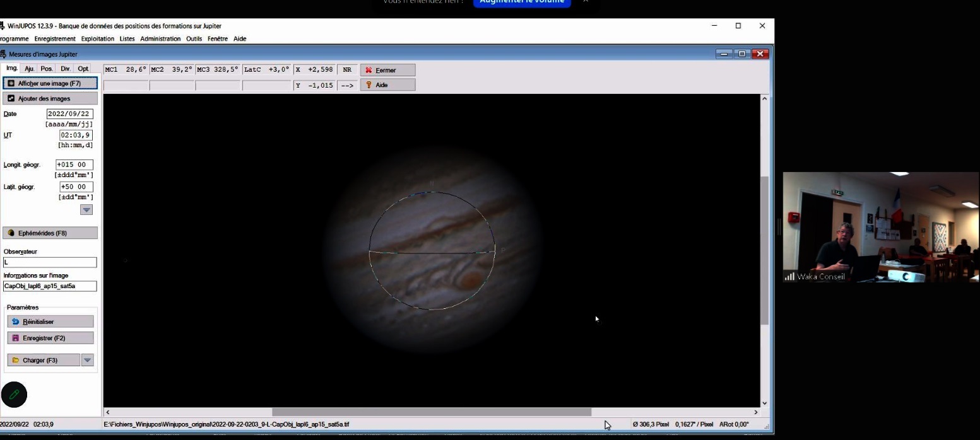Close the Mesures d'images Jupiter subwindow

[760, 54]
